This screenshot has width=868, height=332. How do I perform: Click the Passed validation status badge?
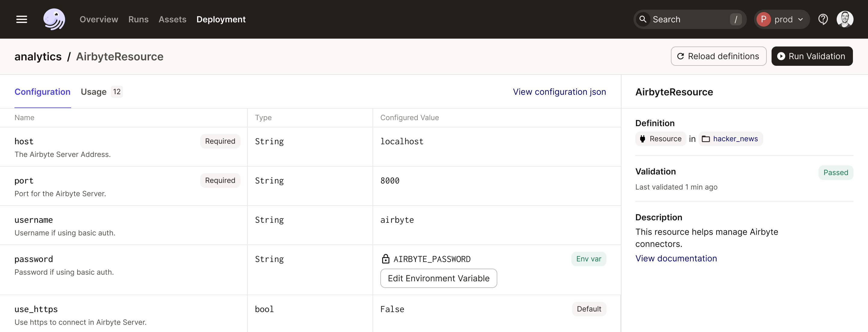[x=835, y=172]
